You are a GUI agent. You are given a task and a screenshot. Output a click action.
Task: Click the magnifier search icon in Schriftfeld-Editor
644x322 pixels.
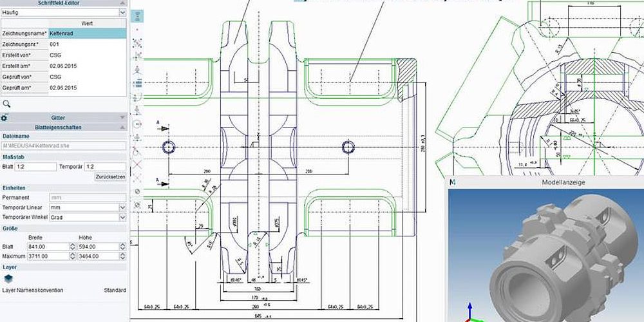[6, 103]
